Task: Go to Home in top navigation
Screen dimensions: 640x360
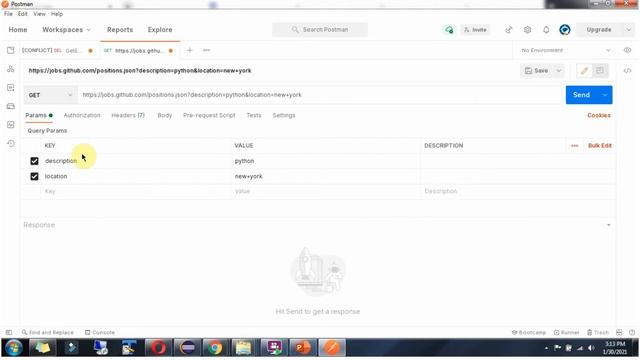Action: 18,30
